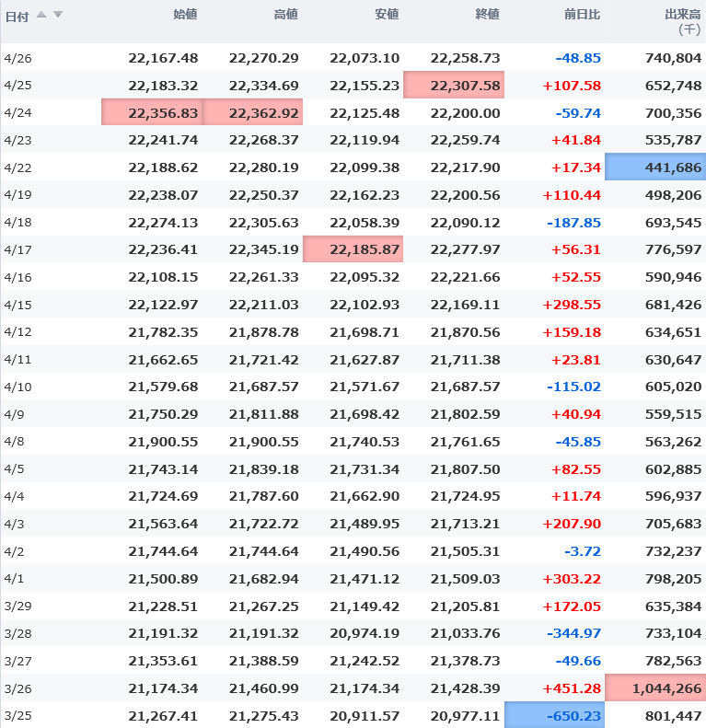Click the change value +207.90
The height and width of the screenshot is (728, 706).
[572, 524]
